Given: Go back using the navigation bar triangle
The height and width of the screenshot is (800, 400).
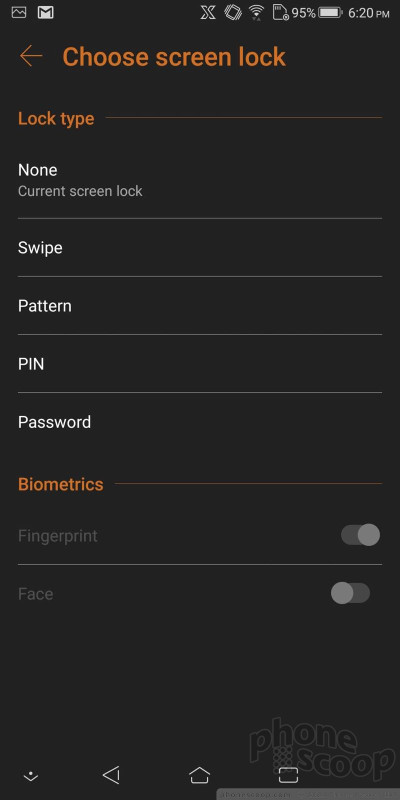Looking at the screenshot, I should pos(111,775).
